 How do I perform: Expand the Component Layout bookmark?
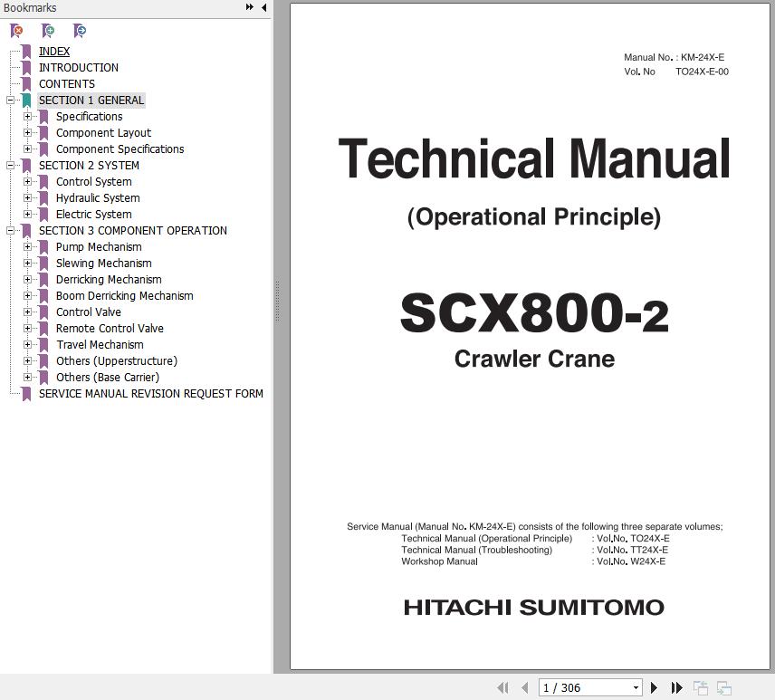coord(28,132)
